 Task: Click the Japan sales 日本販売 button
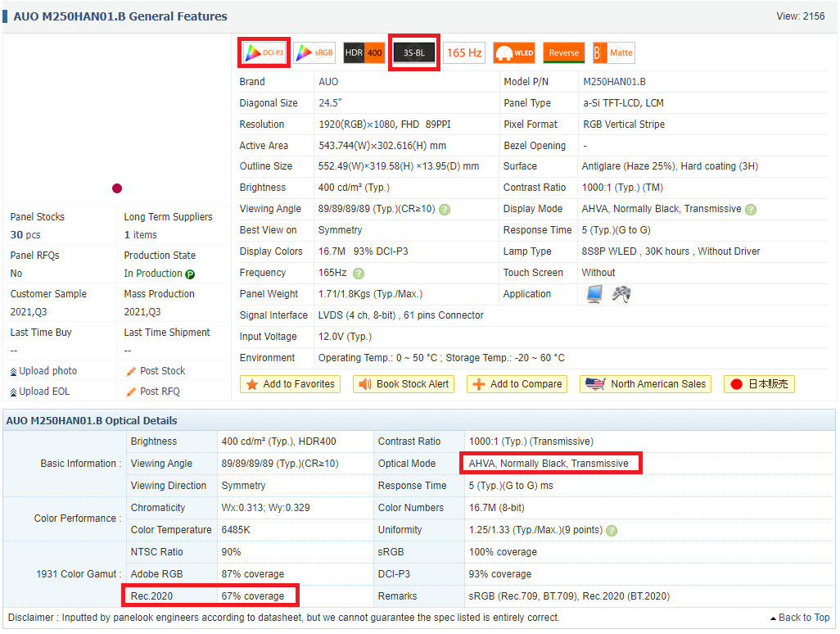759,384
